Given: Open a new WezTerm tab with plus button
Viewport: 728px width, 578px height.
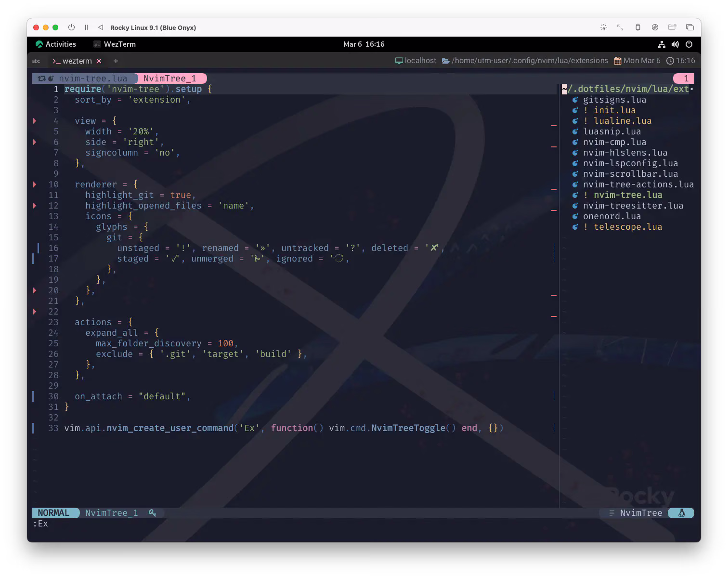Looking at the screenshot, I should (116, 61).
